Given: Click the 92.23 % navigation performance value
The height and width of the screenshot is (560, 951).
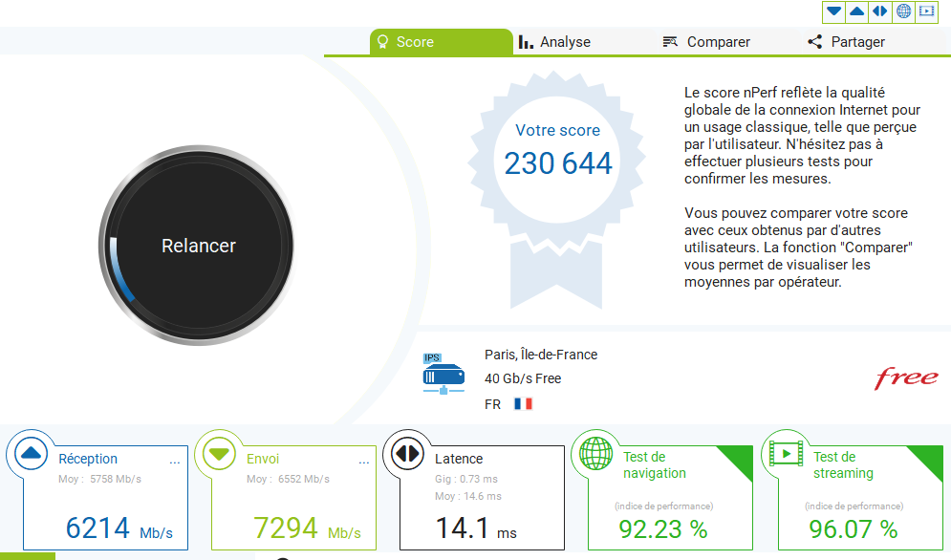Looking at the screenshot, I should (x=663, y=529).
